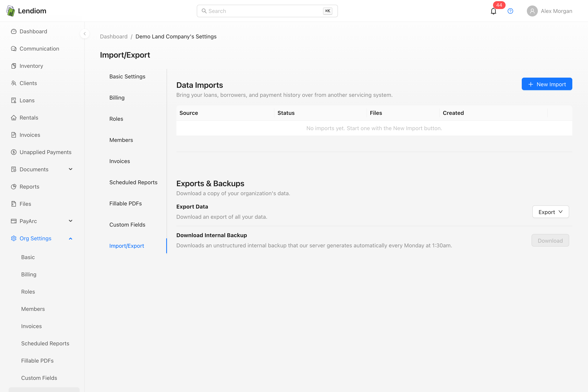Switch to the Scheduled Reports settings tab
This screenshot has height=392, width=588.
[133, 182]
